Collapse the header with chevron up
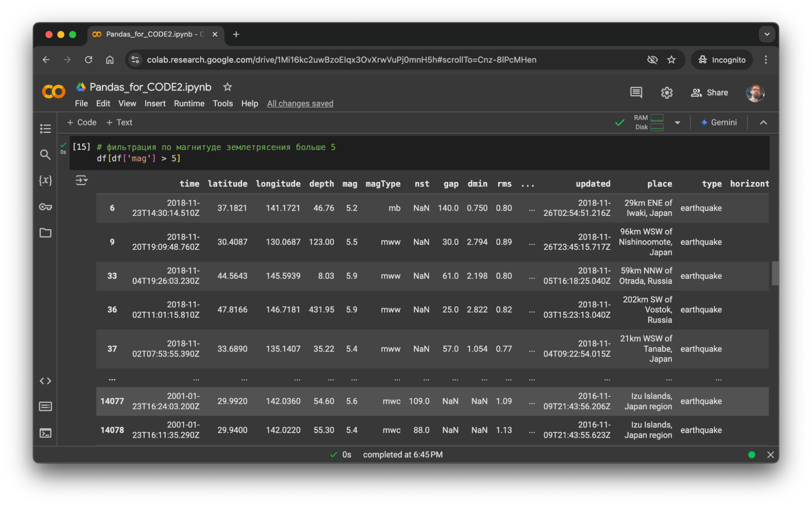Screen dimensions: 812x507 (763, 122)
